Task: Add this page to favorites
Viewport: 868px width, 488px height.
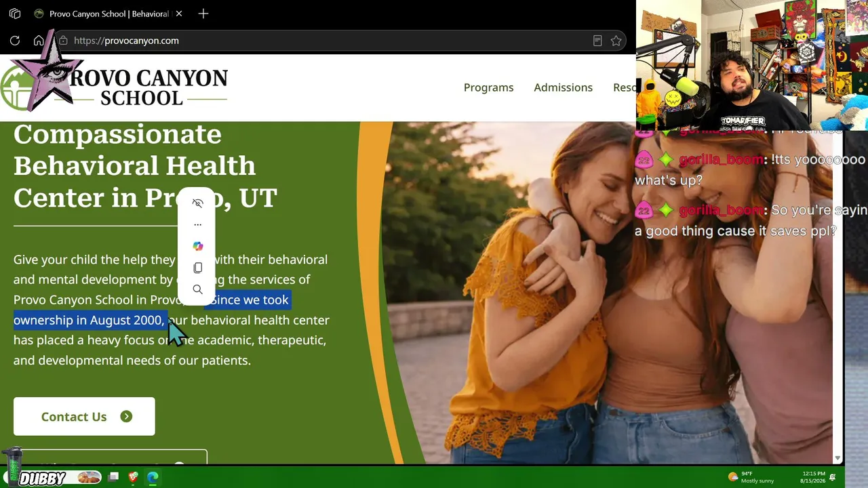Action: click(x=616, y=41)
